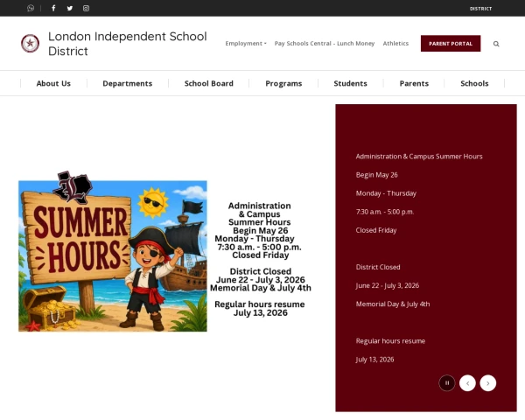
Task: Click 'Regular hours resume' in maroon panel
Action: pyautogui.click(x=390, y=340)
